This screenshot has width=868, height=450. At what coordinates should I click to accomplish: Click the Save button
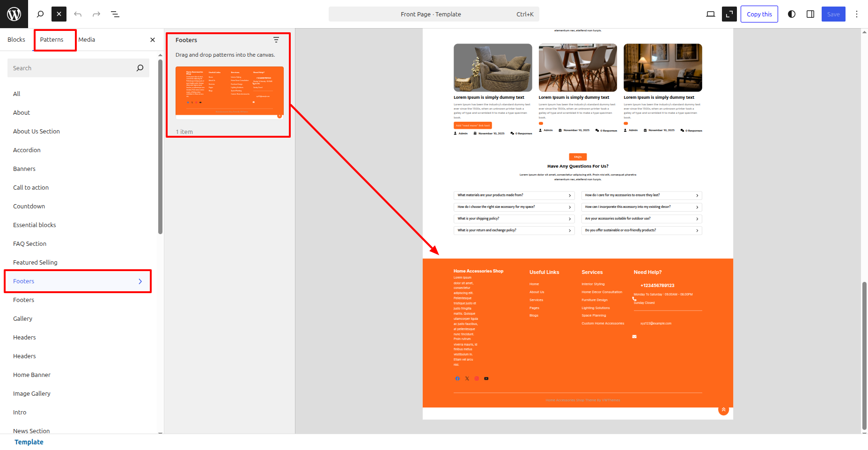point(833,14)
